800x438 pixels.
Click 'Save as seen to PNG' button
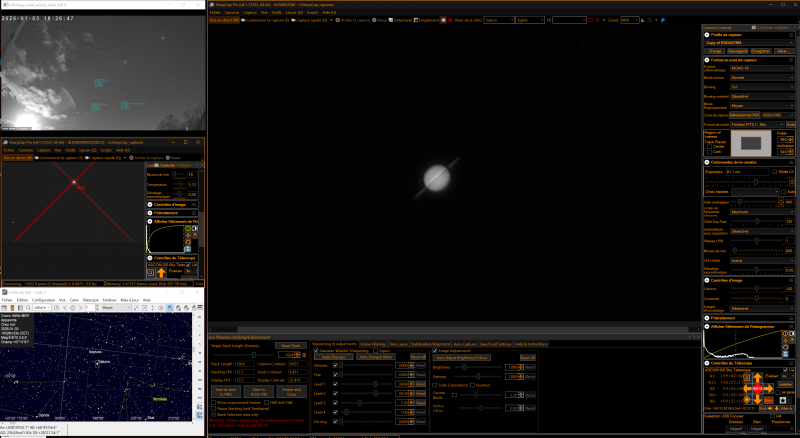(x=226, y=392)
